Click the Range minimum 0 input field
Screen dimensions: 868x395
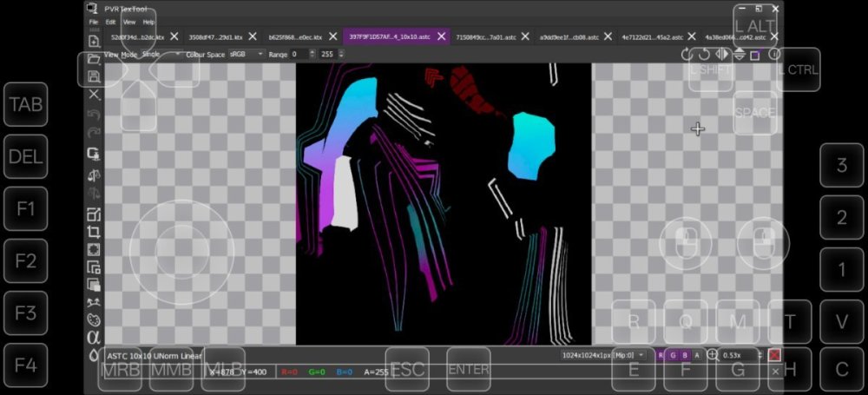(299, 55)
